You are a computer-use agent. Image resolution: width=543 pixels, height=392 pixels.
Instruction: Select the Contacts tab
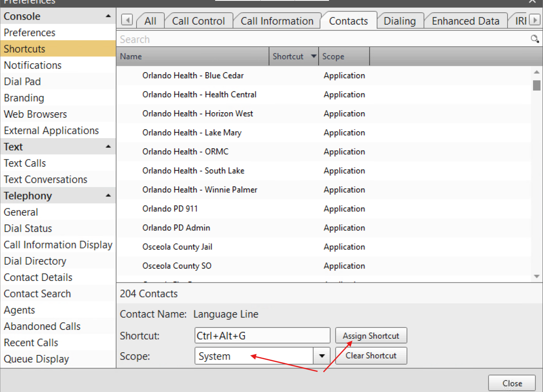point(348,21)
